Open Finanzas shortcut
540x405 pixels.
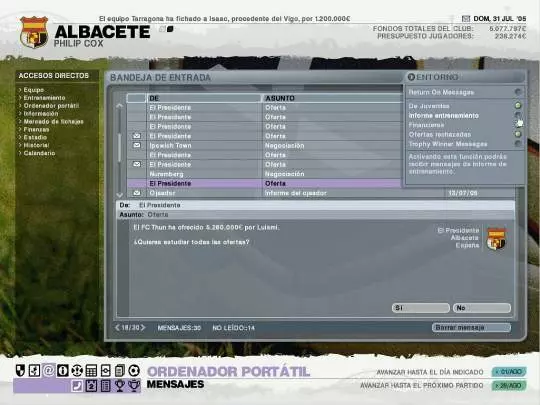pos(36,129)
